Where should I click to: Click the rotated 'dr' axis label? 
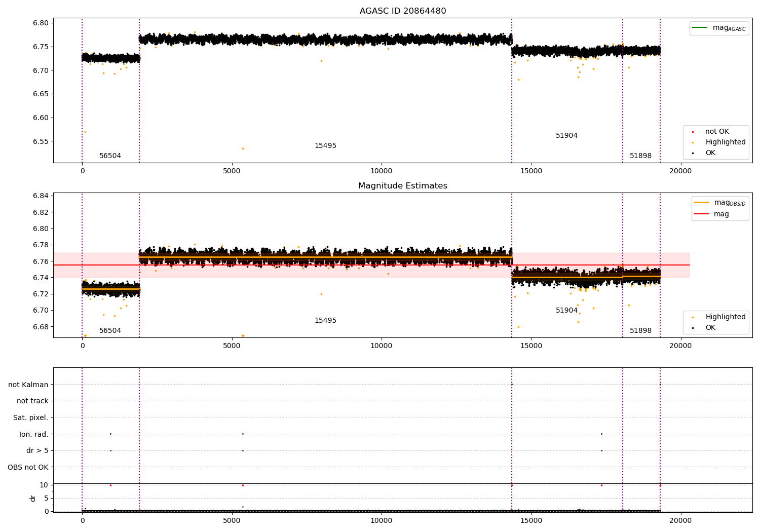tap(33, 499)
